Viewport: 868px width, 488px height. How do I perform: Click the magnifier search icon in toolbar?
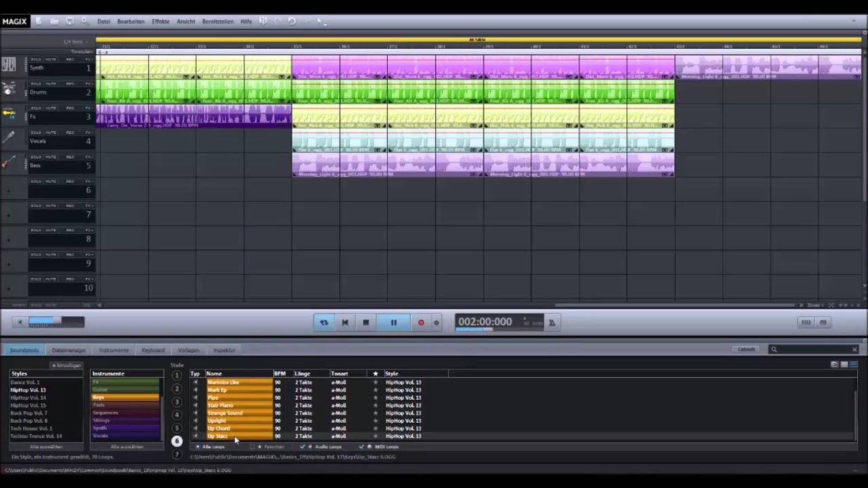tap(85, 21)
